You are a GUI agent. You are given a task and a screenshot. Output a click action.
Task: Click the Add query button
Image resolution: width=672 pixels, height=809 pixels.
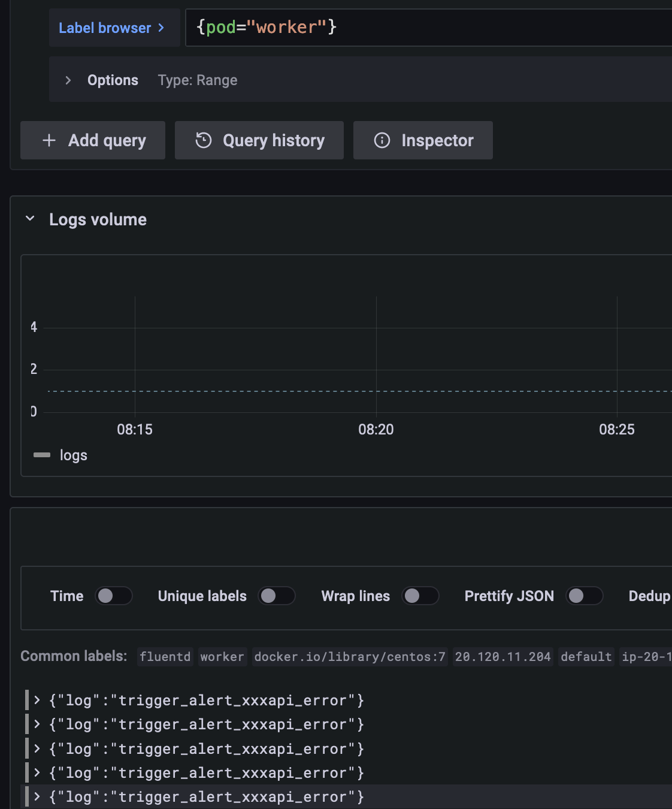point(93,140)
